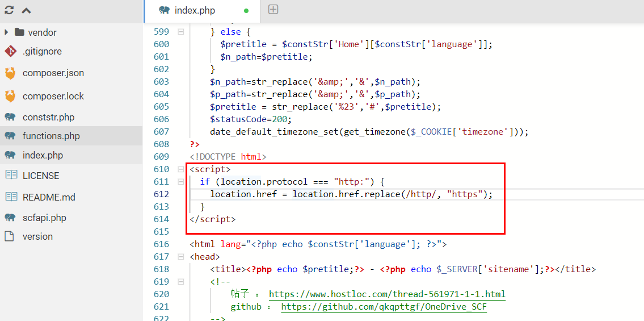The width and height of the screenshot is (644, 321).
Task: Click the refresh file tree icon
Action: click(9, 10)
